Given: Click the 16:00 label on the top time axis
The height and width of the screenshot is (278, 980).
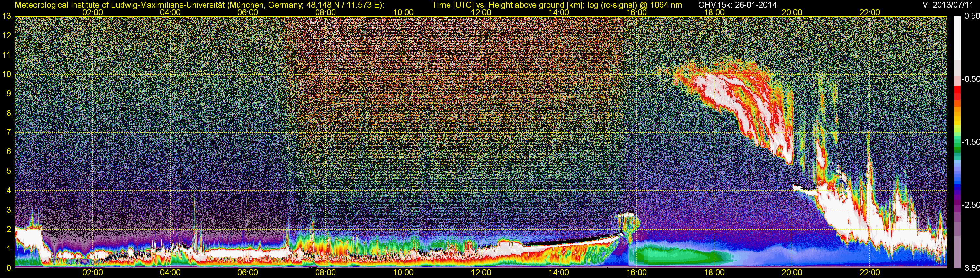Looking at the screenshot, I should point(636,12).
